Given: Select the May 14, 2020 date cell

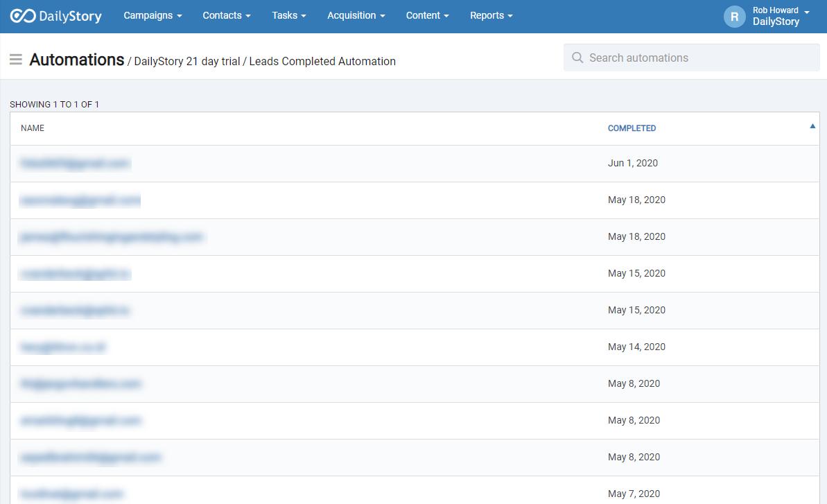Looking at the screenshot, I should click(x=636, y=347).
